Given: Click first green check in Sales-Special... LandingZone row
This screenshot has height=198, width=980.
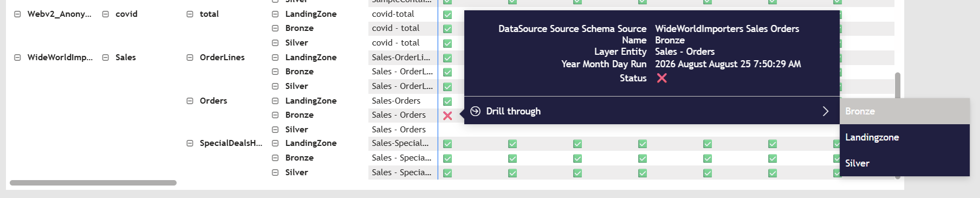Looking at the screenshot, I should tap(447, 144).
